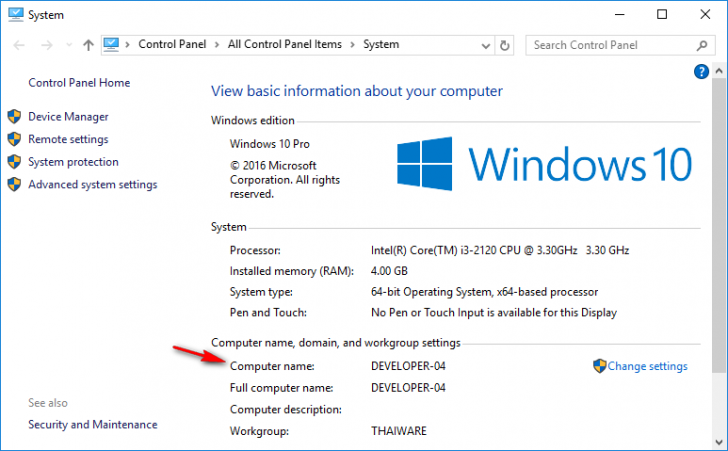Click the search magnifier icon

pos(702,45)
